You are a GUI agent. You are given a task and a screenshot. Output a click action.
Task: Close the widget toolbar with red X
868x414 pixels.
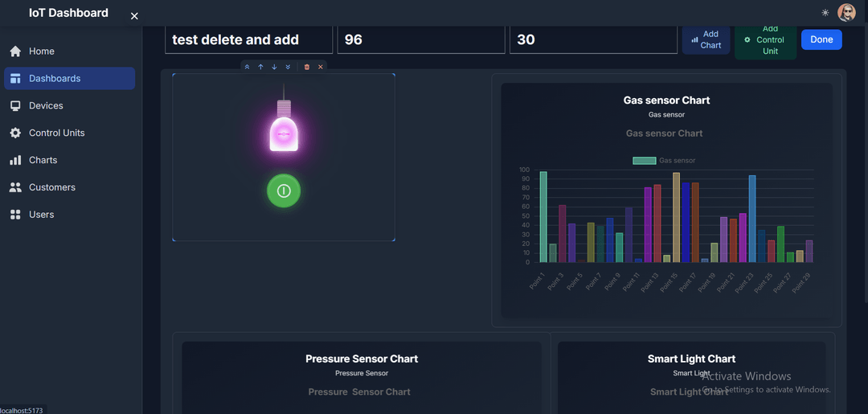(321, 67)
